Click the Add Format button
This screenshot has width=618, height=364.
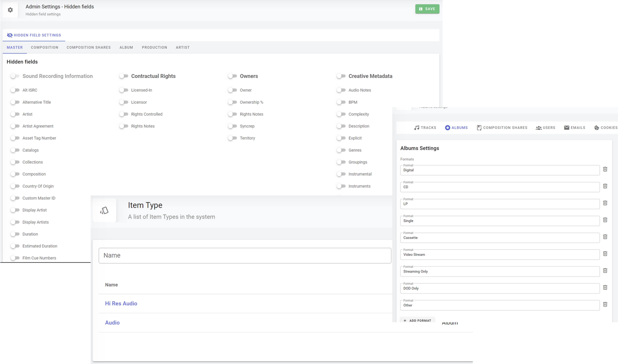click(417, 320)
